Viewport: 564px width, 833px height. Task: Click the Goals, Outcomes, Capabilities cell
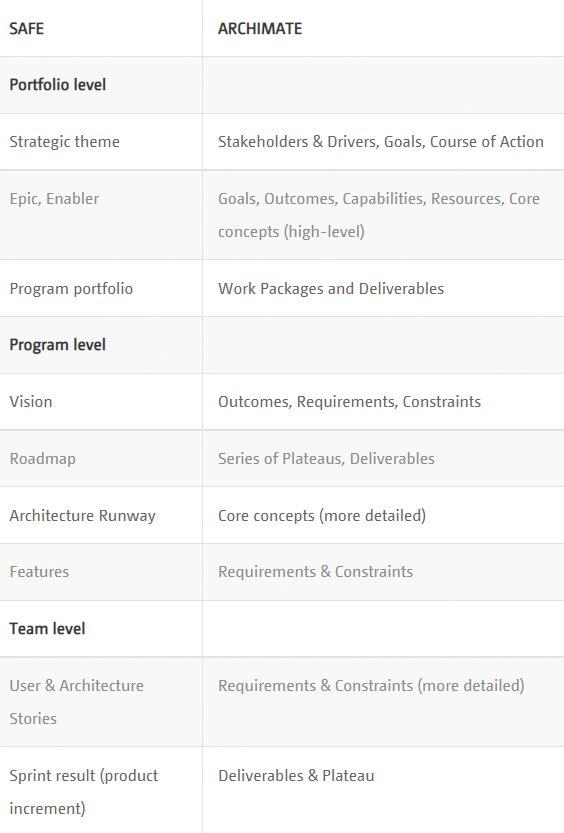coord(383,215)
